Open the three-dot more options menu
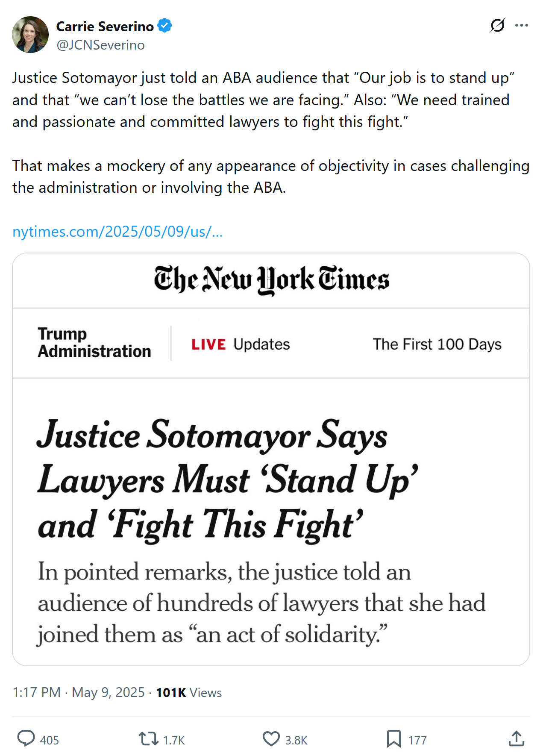543x756 pixels. click(x=522, y=26)
